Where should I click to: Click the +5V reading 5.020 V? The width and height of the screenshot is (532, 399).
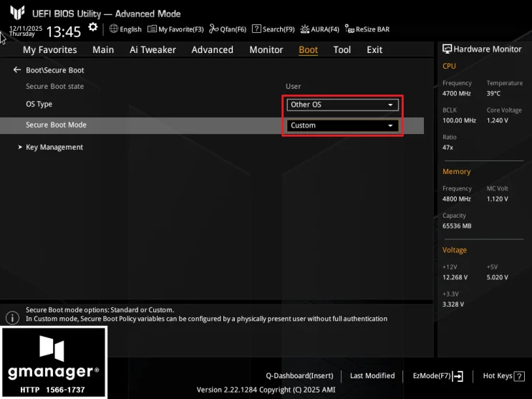497,277
